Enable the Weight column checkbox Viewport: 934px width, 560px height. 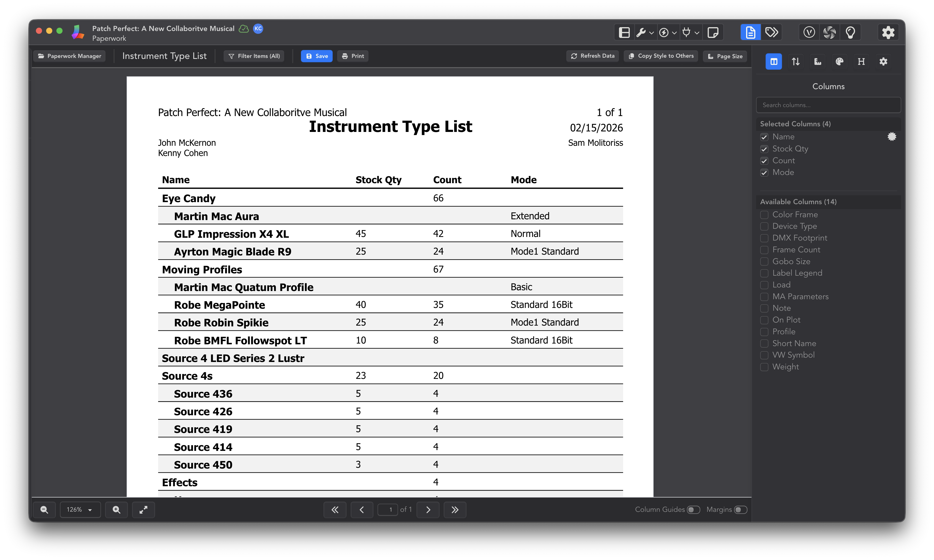coord(764,367)
